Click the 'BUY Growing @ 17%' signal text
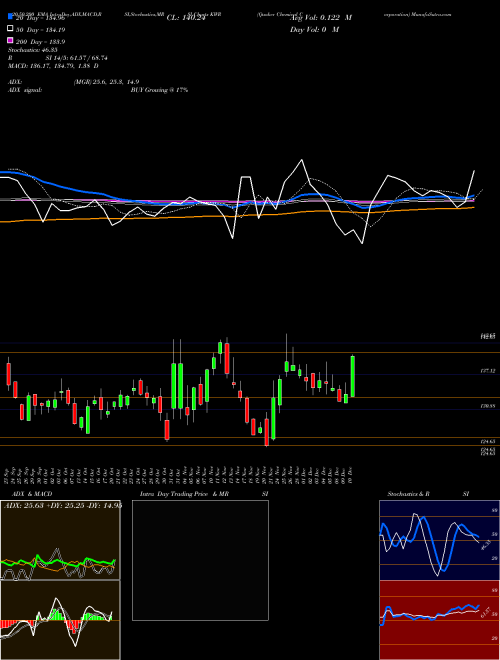500x660 pixels. pyautogui.click(x=159, y=90)
